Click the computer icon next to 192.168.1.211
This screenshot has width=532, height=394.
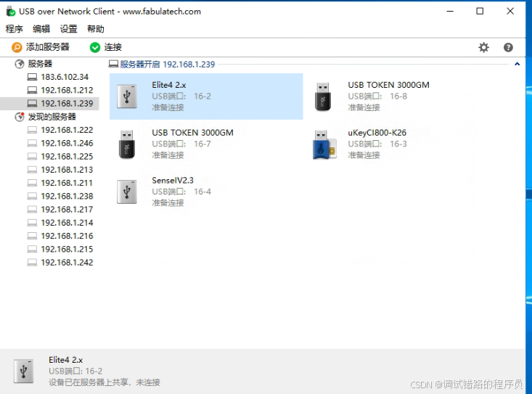click(32, 183)
